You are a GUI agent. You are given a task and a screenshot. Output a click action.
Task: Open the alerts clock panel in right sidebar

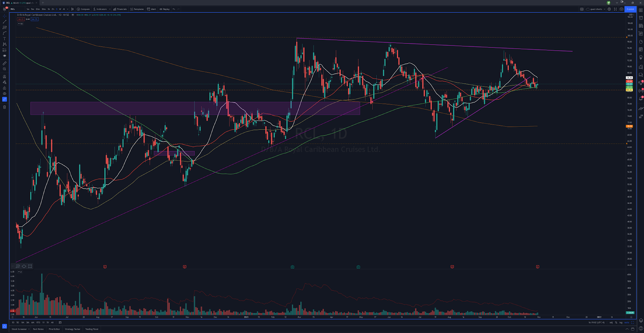pyautogui.click(x=640, y=18)
